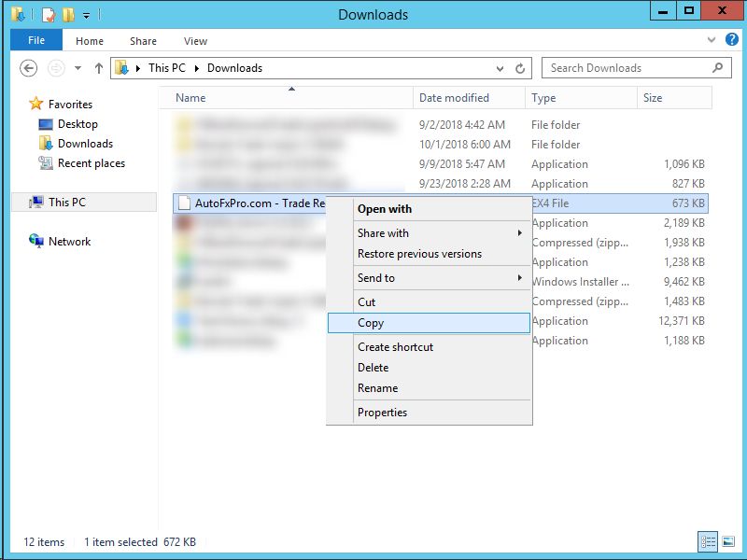Screen dimensions: 747x560
Task: Switch to large thumbnails view in status bar
Action: point(726,541)
